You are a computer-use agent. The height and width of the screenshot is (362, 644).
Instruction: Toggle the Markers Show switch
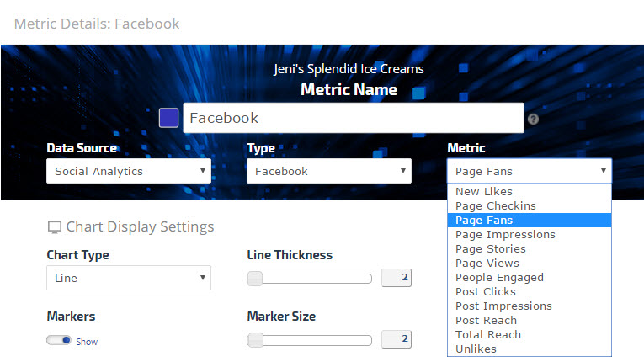pyautogui.click(x=59, y=341)
